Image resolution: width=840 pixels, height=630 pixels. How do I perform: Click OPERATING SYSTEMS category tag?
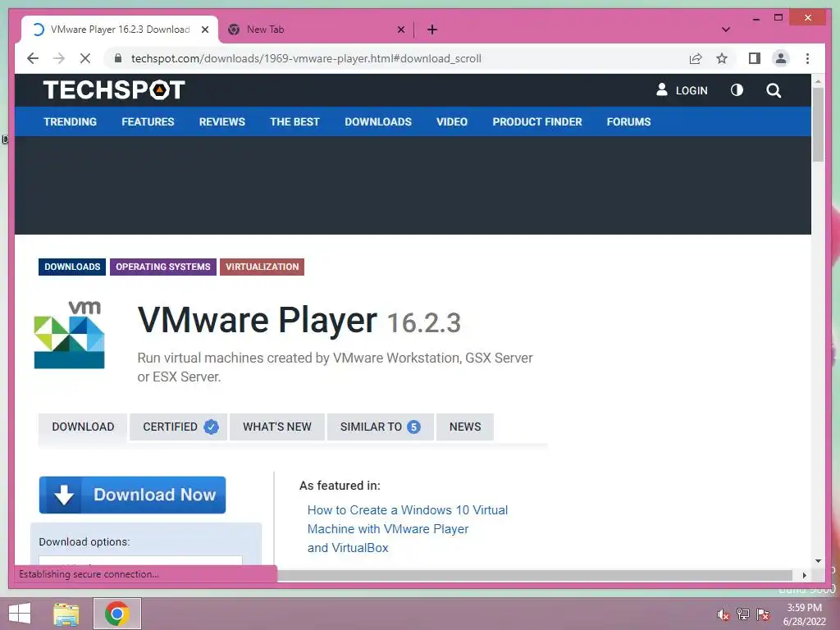[x=163, y=267]
